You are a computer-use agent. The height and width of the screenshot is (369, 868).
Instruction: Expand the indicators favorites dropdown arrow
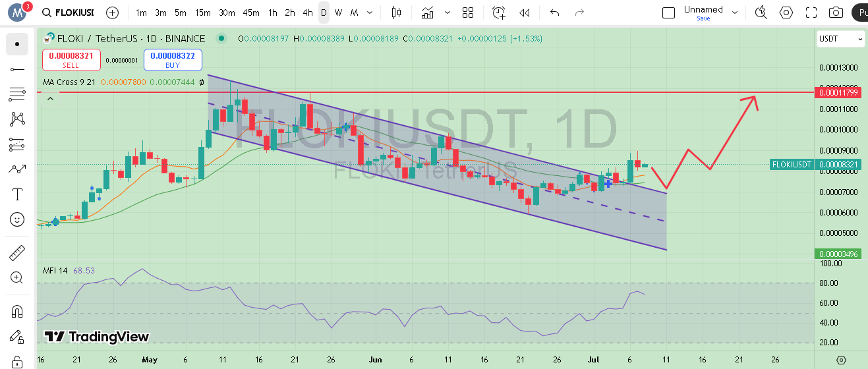448,13
